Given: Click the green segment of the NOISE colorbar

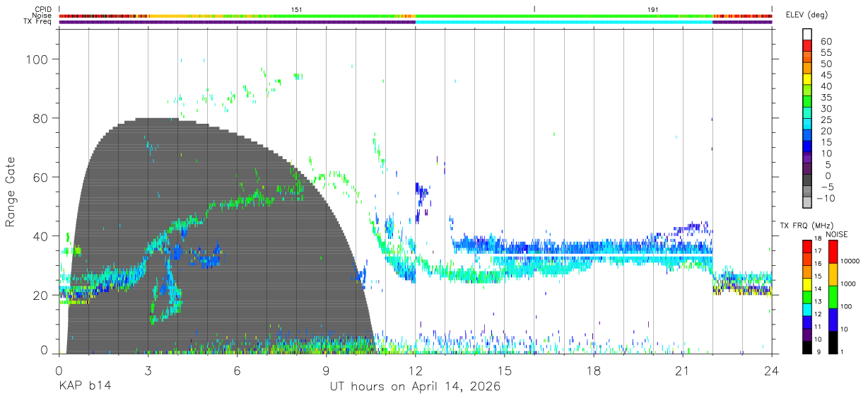Looking at the screenshot, I should point(832,296).
